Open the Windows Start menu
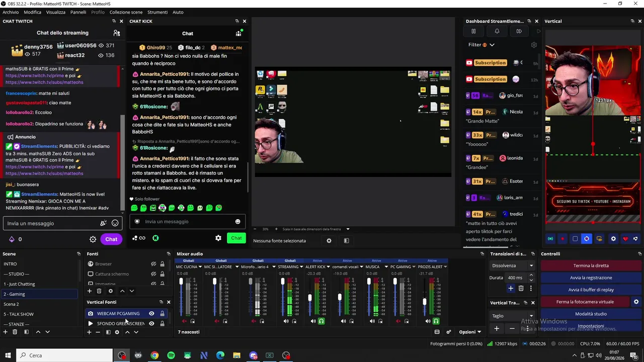This screenshot has width=644, height=362. [8, 355]
